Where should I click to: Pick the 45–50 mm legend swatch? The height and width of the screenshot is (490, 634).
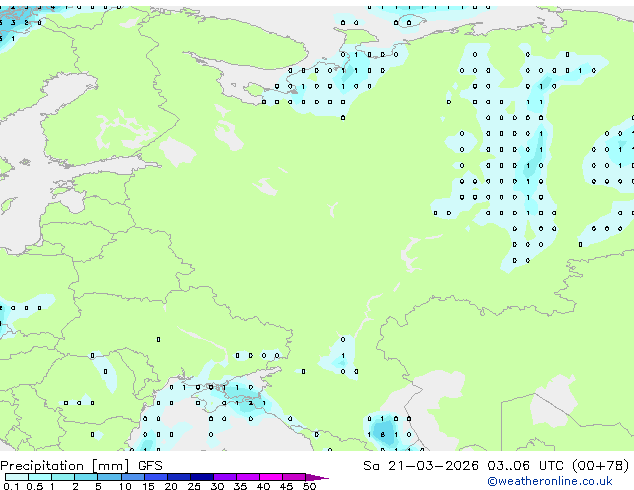pyautogui.click(x=294, y=477)
